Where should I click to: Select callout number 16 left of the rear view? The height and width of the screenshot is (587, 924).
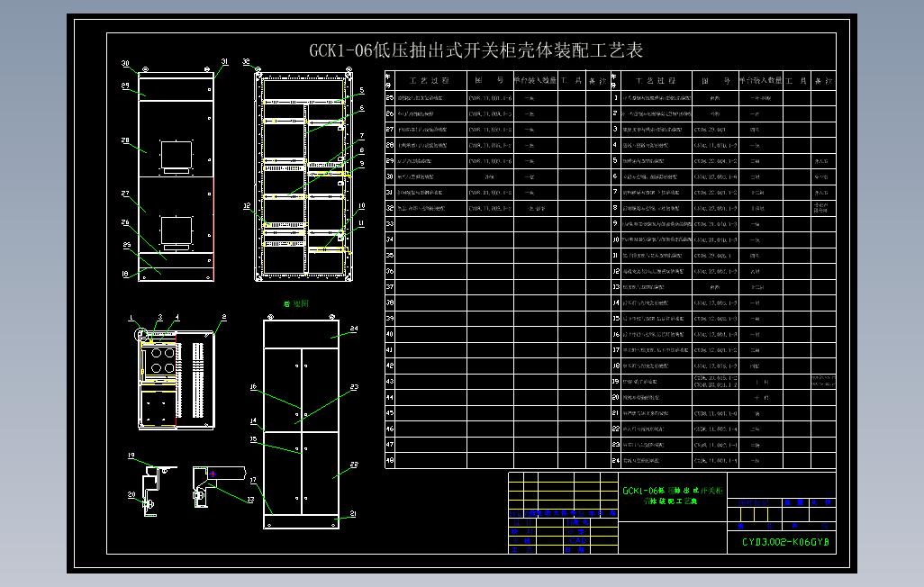coord(253,387)
